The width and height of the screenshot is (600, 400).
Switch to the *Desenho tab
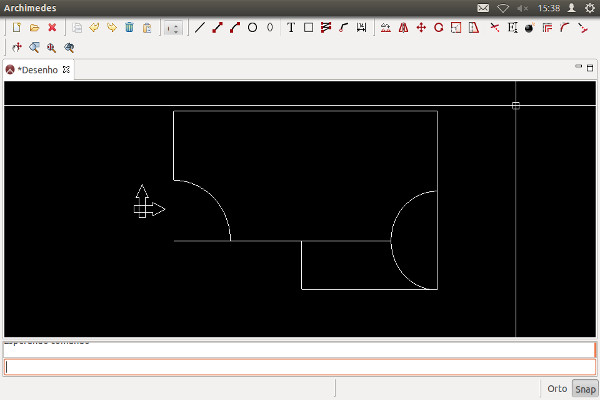point(38,70)
